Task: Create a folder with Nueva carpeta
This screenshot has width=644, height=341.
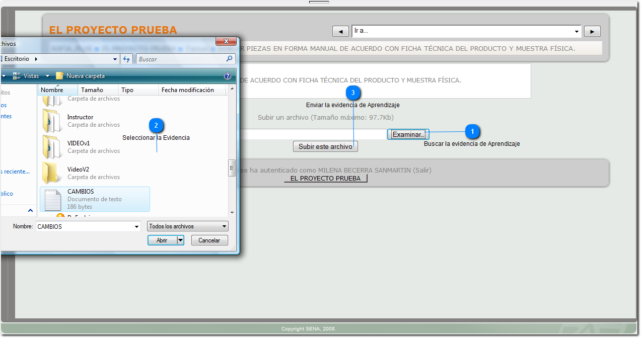Action: [81, 76]
